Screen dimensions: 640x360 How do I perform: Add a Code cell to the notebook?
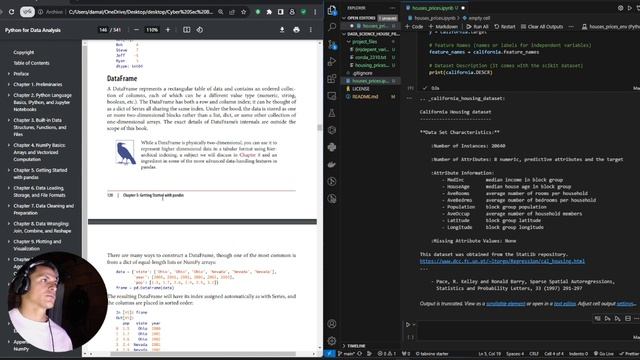414,27
